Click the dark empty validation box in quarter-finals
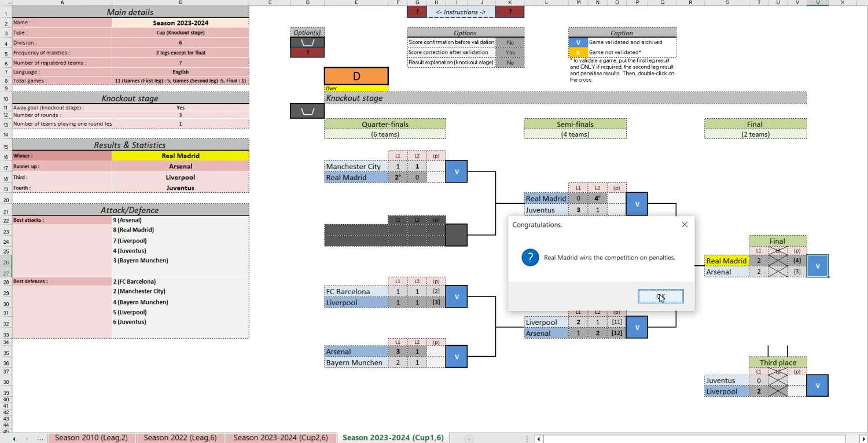 pyautogui.click(x=456, y=235)
